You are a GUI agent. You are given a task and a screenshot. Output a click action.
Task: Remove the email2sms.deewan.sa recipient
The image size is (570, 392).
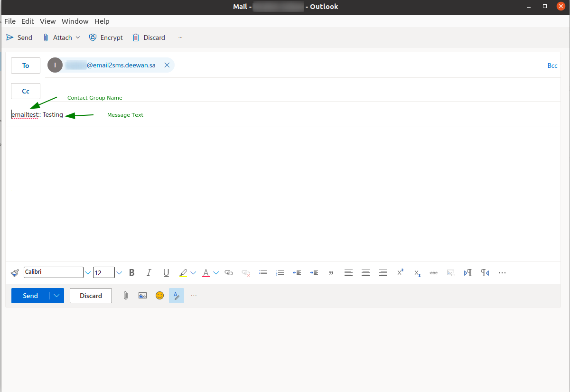point(167,65)
